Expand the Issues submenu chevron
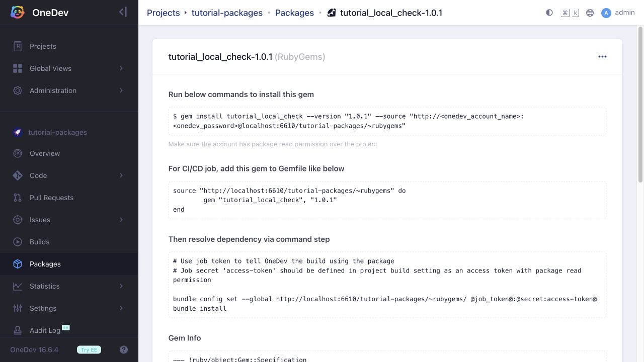644x362 pixels. [x=121, y=220]
